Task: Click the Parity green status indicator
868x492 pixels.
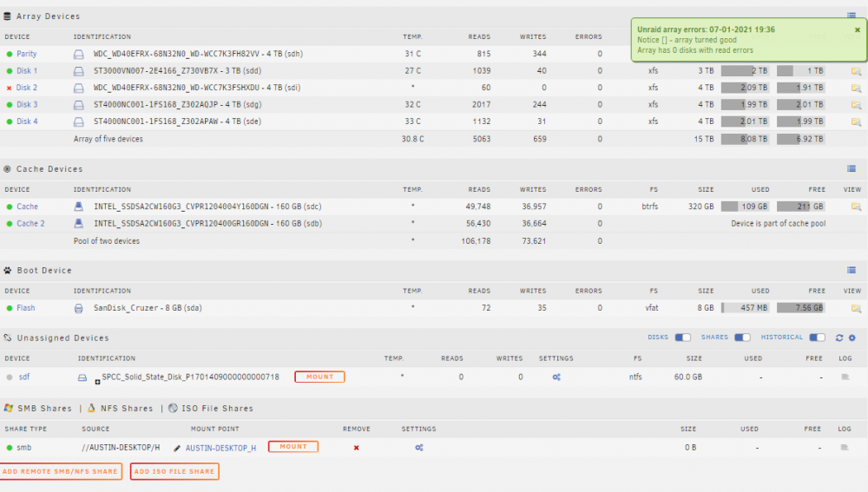Action: [10, 55]
